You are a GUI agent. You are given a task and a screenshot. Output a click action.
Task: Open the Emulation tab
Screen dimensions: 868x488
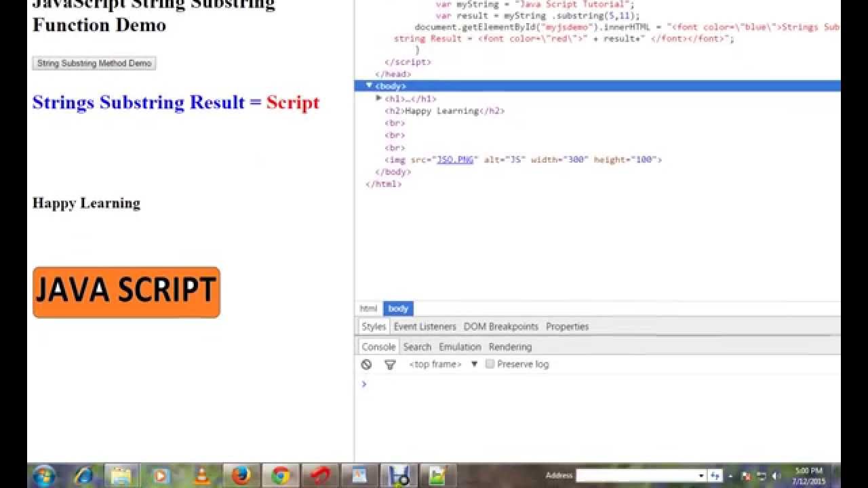click(x=460, y=346)
